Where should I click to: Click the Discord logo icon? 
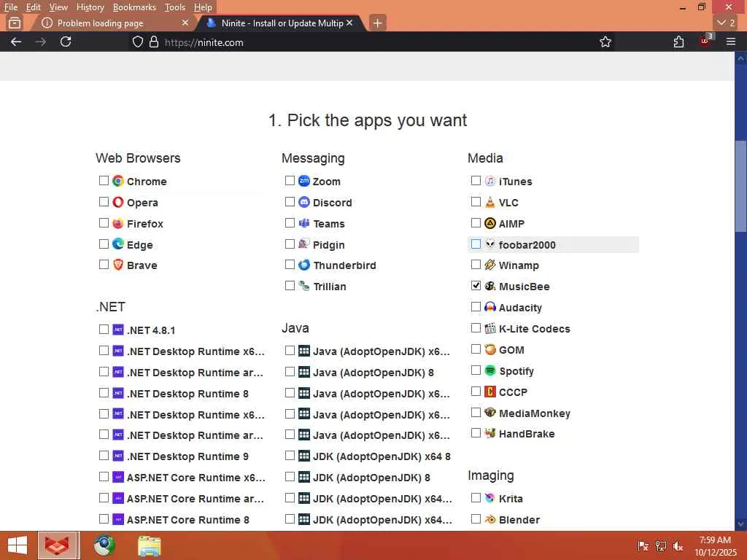(304, 202)
